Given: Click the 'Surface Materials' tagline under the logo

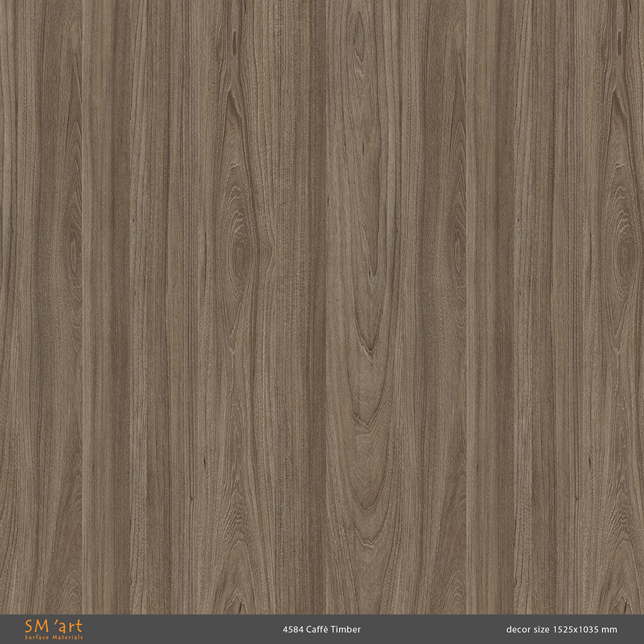Looking at the screenshot, I should coord(53,637).
